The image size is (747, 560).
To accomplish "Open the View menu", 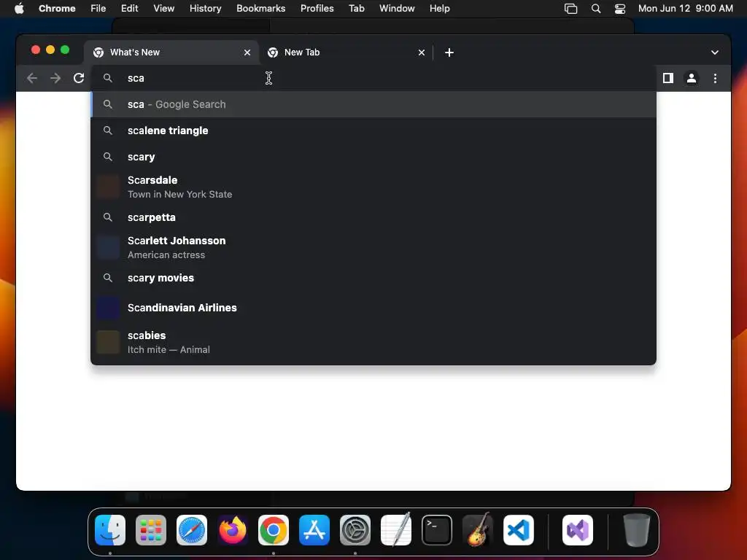I will [164, 8].
